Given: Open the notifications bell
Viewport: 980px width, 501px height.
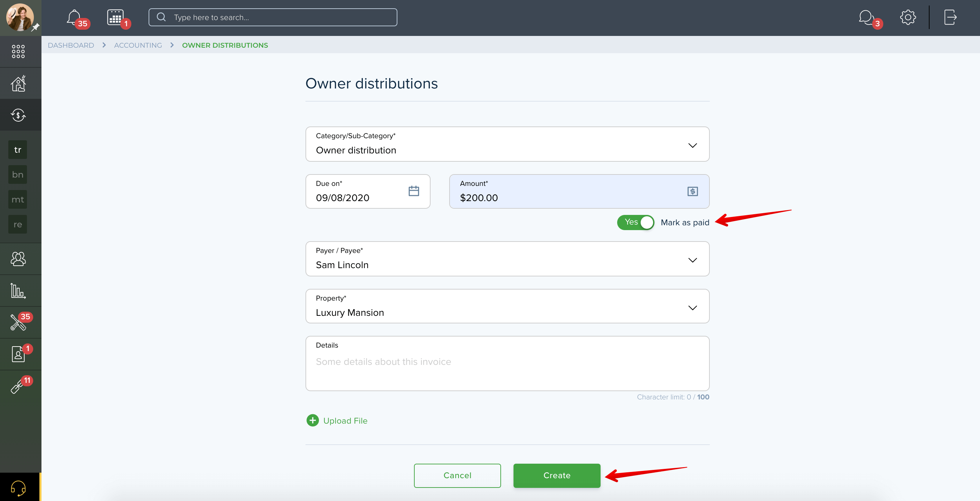Looking at the screenshot, I should [x=74, y=18].
